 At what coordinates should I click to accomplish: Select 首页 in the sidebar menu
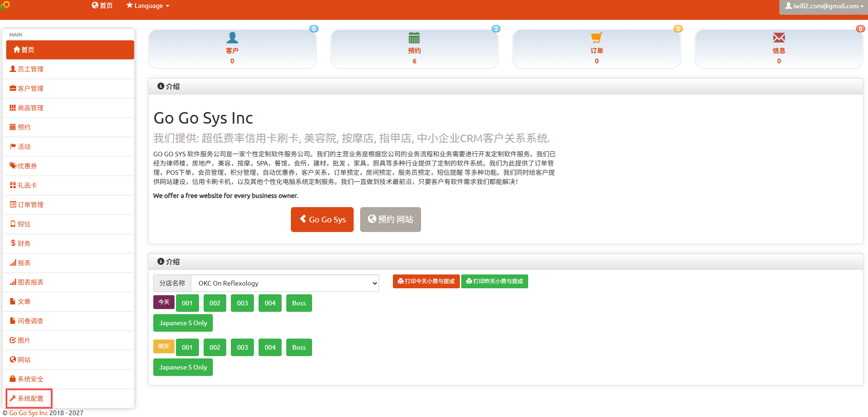70,49
